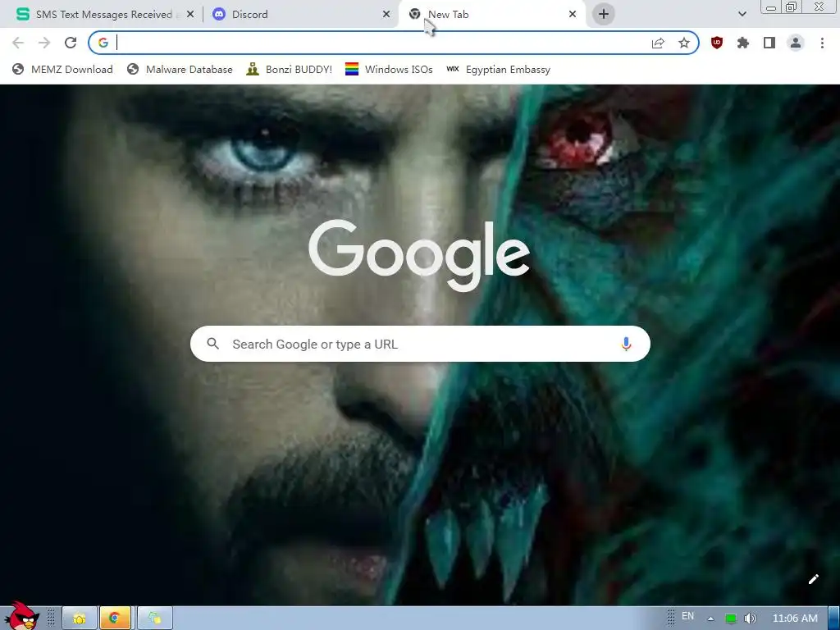840x630 pixels.
Task: Restore down the Chrome window
Action: [791, 7]
